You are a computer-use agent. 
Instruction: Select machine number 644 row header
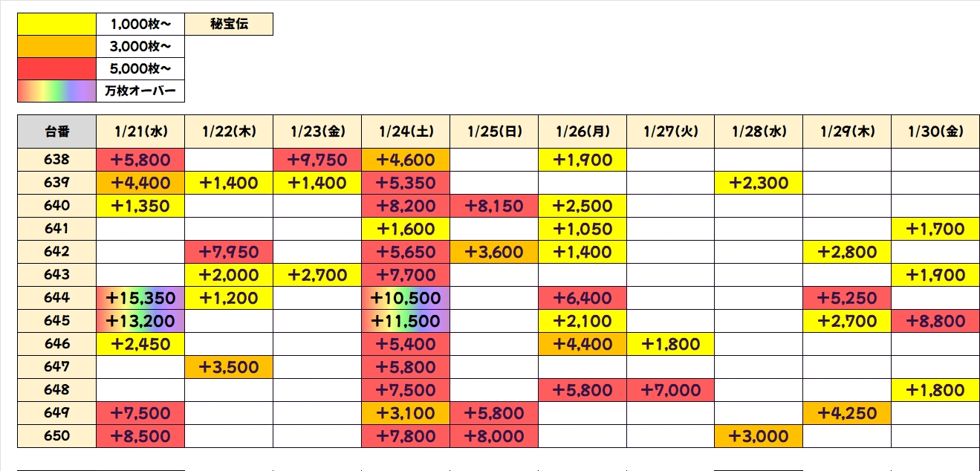point(56,298)
